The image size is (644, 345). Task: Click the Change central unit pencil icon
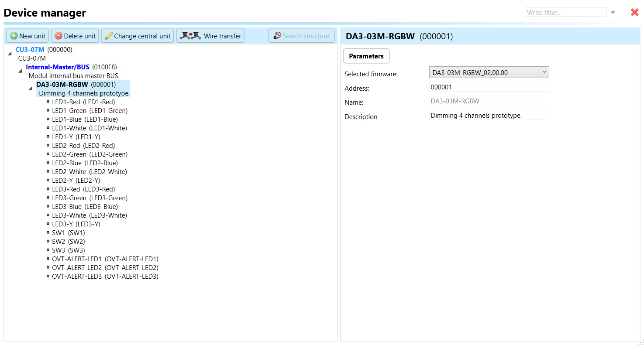[109, 36]
